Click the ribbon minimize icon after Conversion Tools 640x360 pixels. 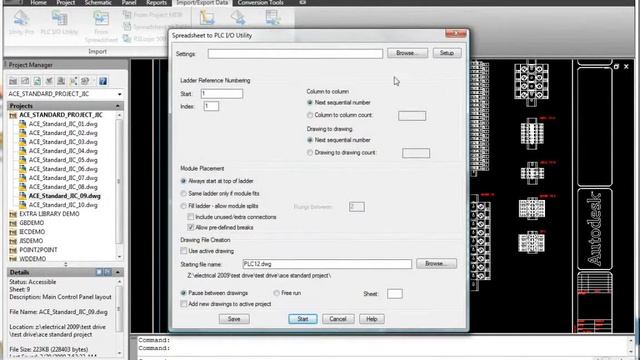point(302,2)
